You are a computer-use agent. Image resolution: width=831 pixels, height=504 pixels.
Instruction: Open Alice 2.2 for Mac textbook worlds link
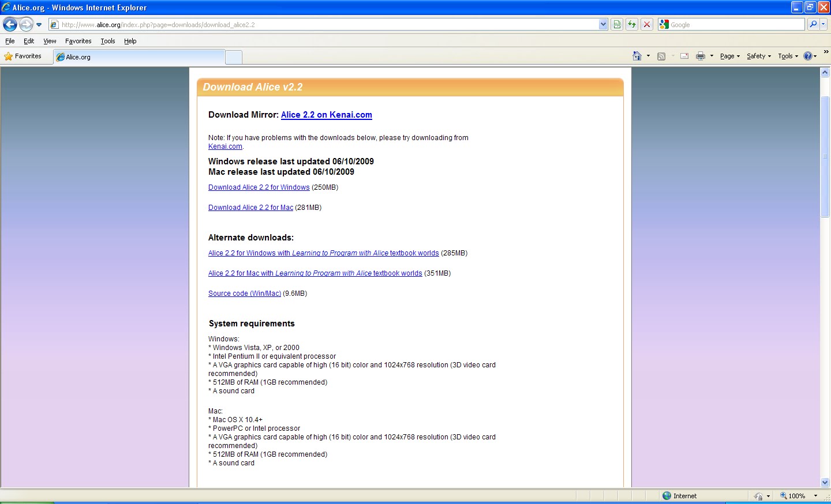pyautogui.click(x=315, y=273)
